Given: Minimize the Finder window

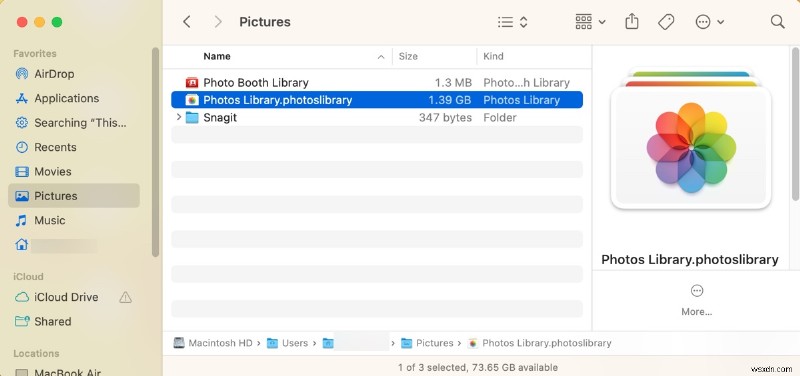Looking at the screenshot, I should point(39,22).
